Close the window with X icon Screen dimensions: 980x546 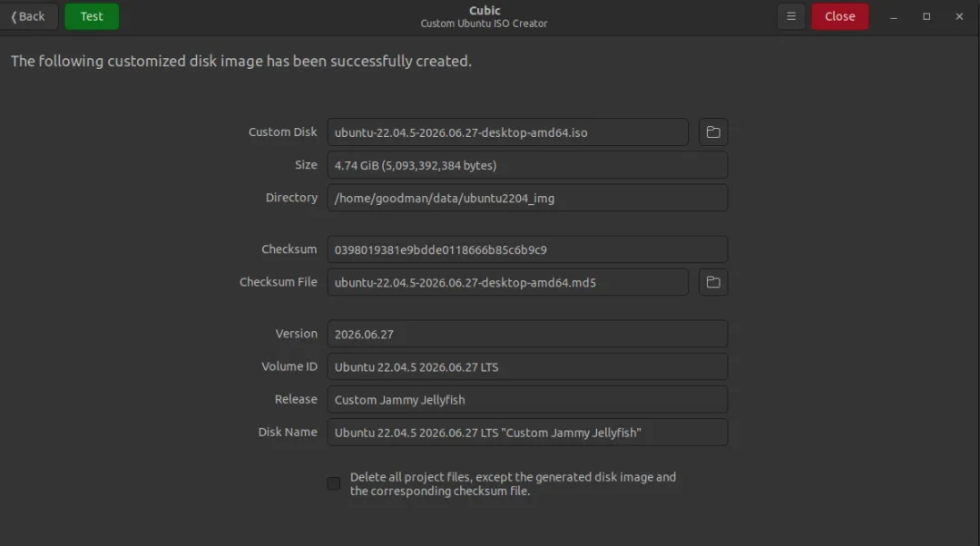[959, 17]
